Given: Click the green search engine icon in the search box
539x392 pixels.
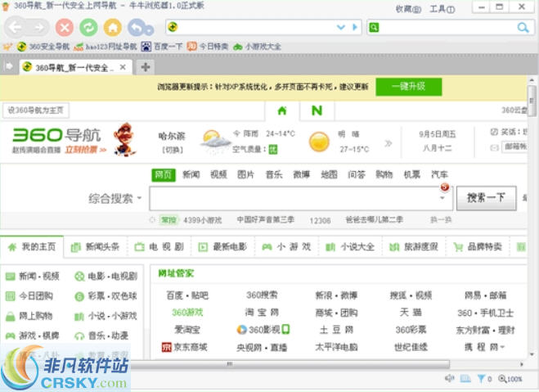Looking at the screenshot, I should coord(374,28).
